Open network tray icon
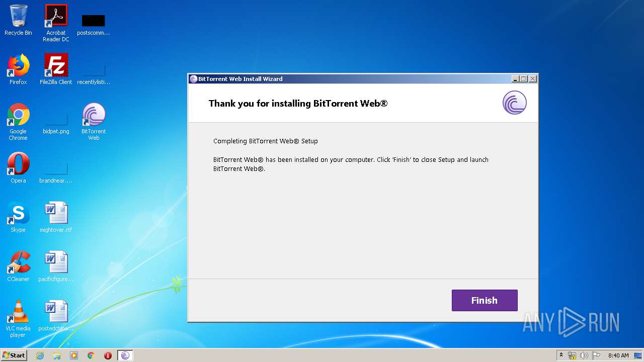The image size is (644, 362). (572, 355)
